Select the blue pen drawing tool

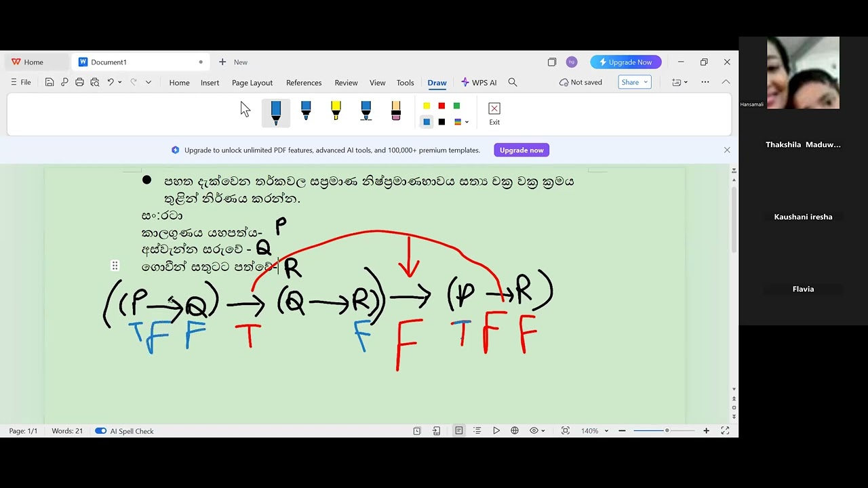coord(276,113)
